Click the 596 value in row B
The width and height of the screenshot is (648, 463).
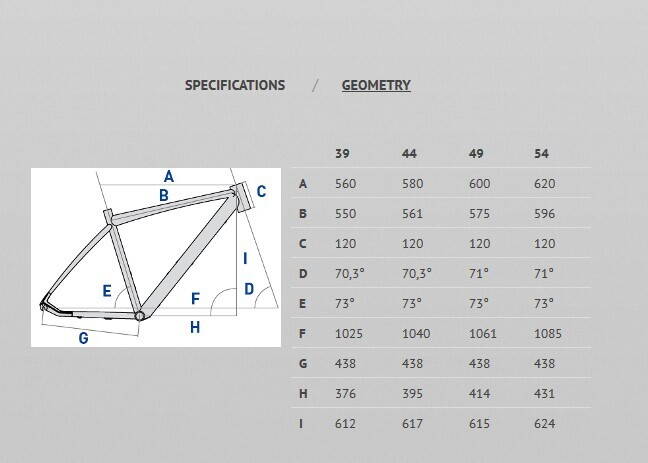coord(545,214)
